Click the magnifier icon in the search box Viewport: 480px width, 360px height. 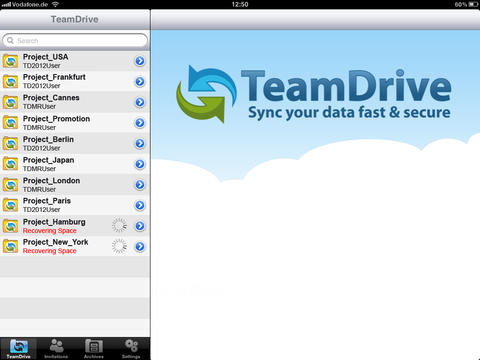tap(10, 40)
